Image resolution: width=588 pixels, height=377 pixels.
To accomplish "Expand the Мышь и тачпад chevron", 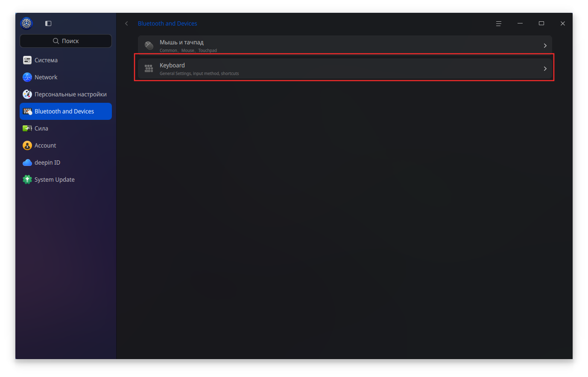I will (x=545, y=46).
